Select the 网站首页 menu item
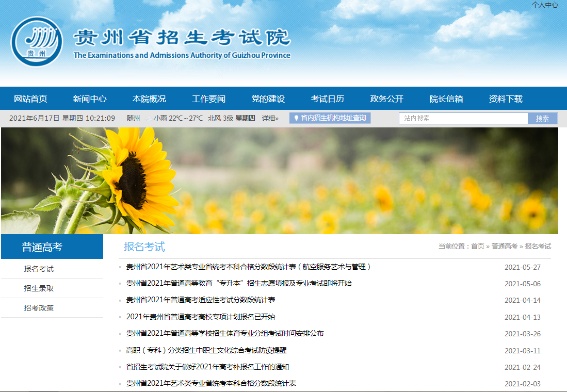 pos(31,98)
